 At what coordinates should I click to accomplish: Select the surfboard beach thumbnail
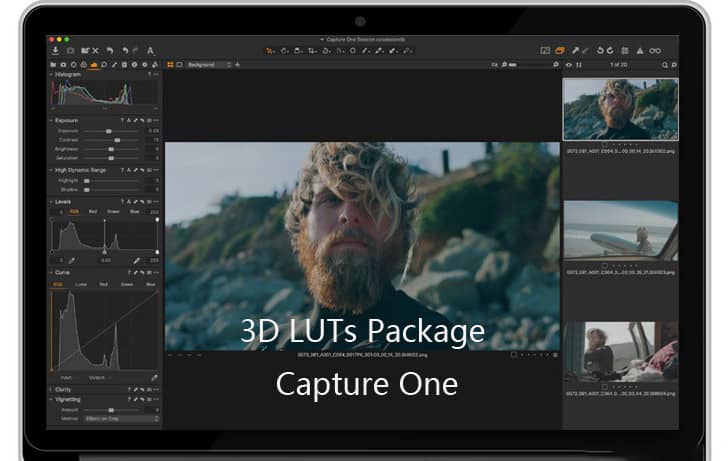tap(620, 231)
